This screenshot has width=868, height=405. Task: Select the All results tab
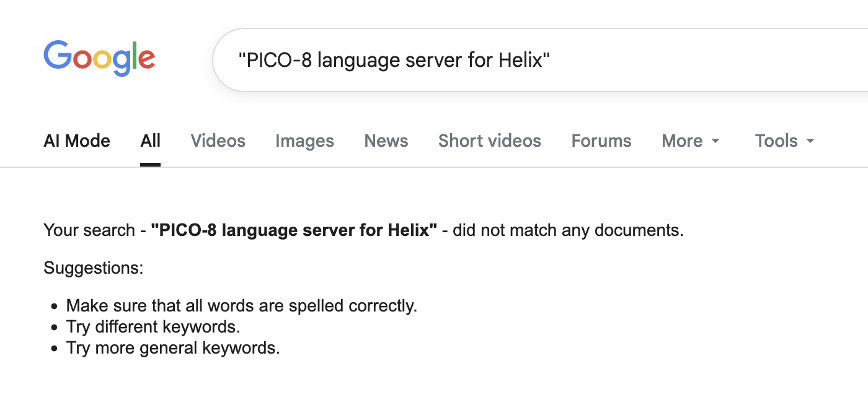click(150, 141)
